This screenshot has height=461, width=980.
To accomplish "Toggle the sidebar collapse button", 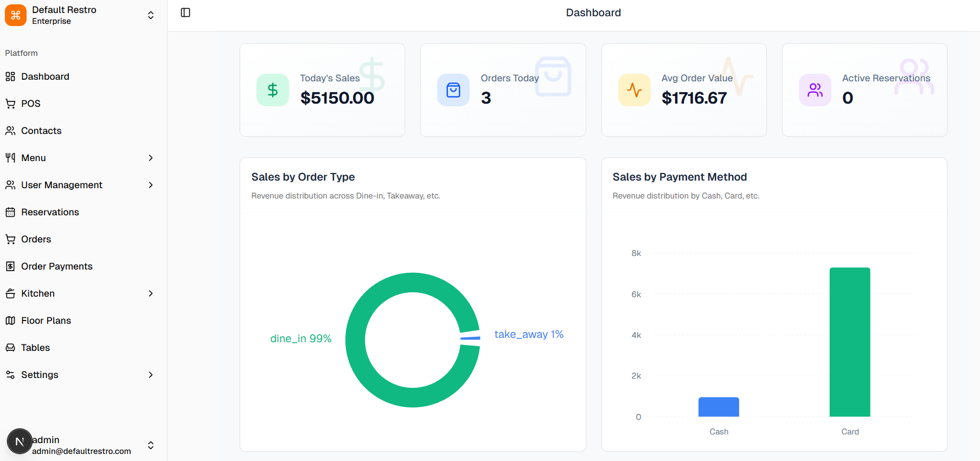I will tap(185, 12).
